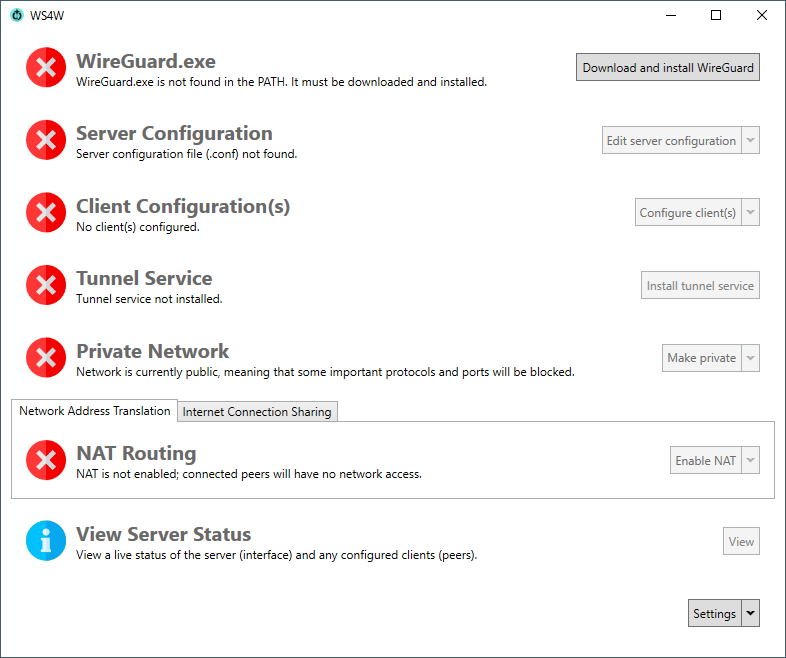The height and width of the screenshot is (658, 786).
Task: Click Install tunnel service button
Action: pyautogui.click(x=700, y=285)
